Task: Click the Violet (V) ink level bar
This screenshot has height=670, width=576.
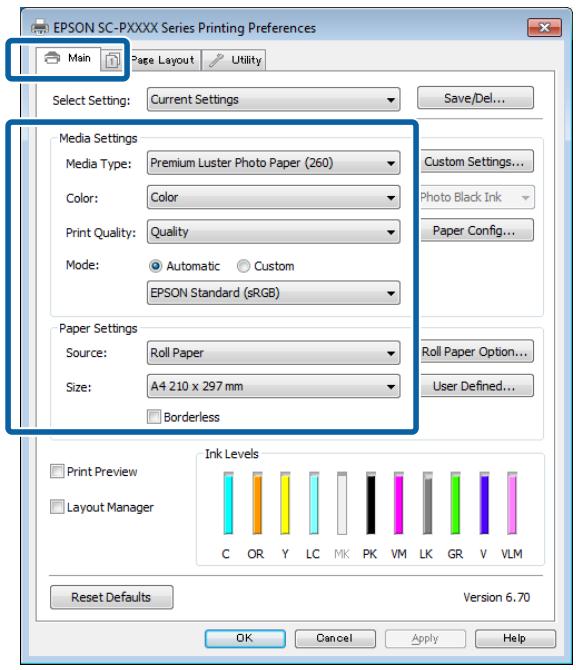Action: (x=484, y=503)
